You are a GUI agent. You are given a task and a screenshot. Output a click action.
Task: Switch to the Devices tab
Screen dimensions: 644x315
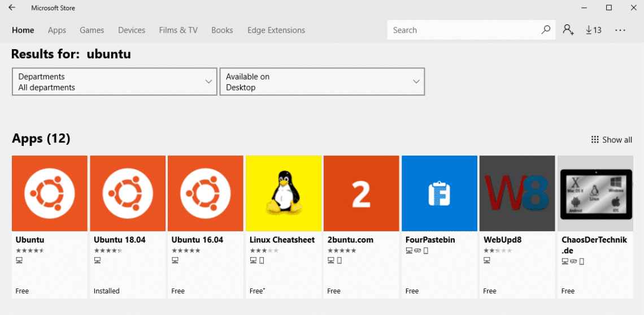[132, 30]
